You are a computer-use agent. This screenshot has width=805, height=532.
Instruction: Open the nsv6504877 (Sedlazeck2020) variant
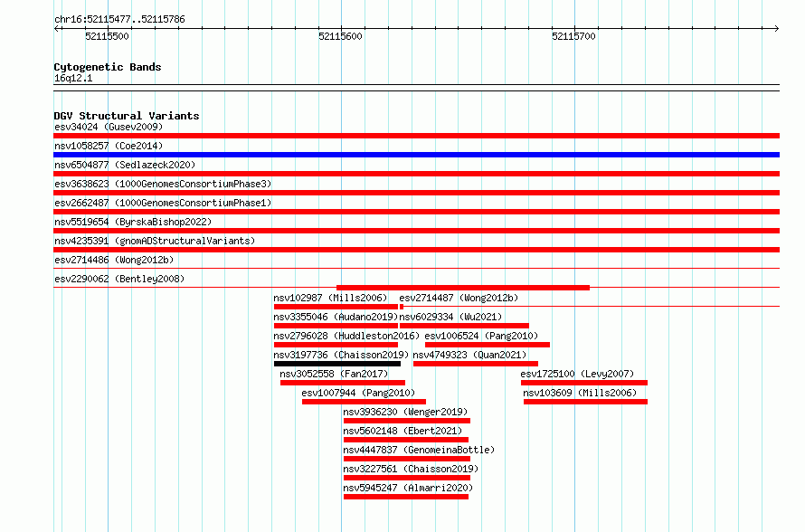click(125, 165)
